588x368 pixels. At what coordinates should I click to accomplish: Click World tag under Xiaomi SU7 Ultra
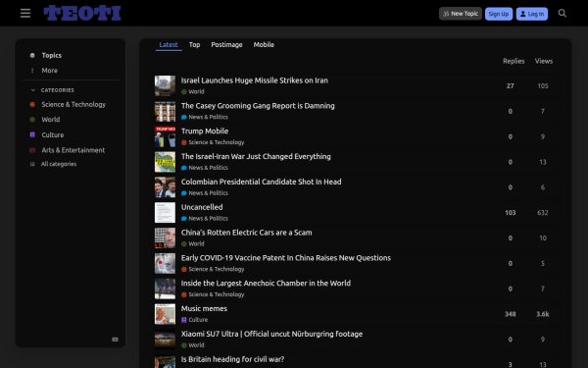point(193,345)
